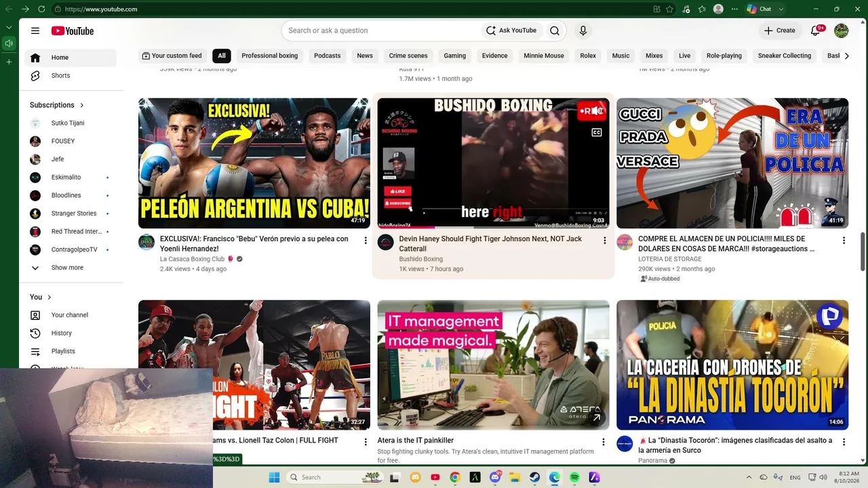
Task: Click the Bushido Boxing preview progress bar
Action: [x=494, y=227]
